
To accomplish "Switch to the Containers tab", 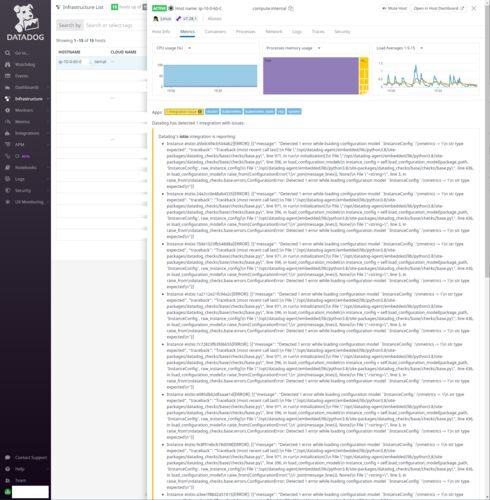I will (215, 32).
